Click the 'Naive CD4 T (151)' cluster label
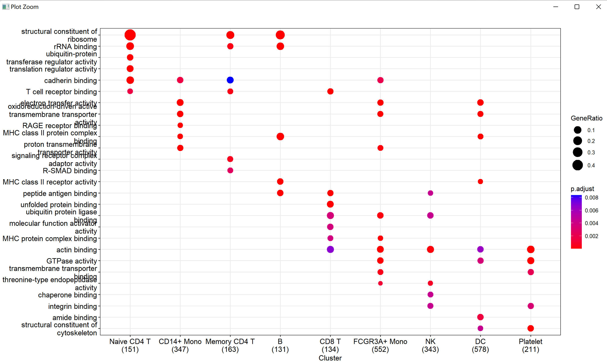 [130, 345]
